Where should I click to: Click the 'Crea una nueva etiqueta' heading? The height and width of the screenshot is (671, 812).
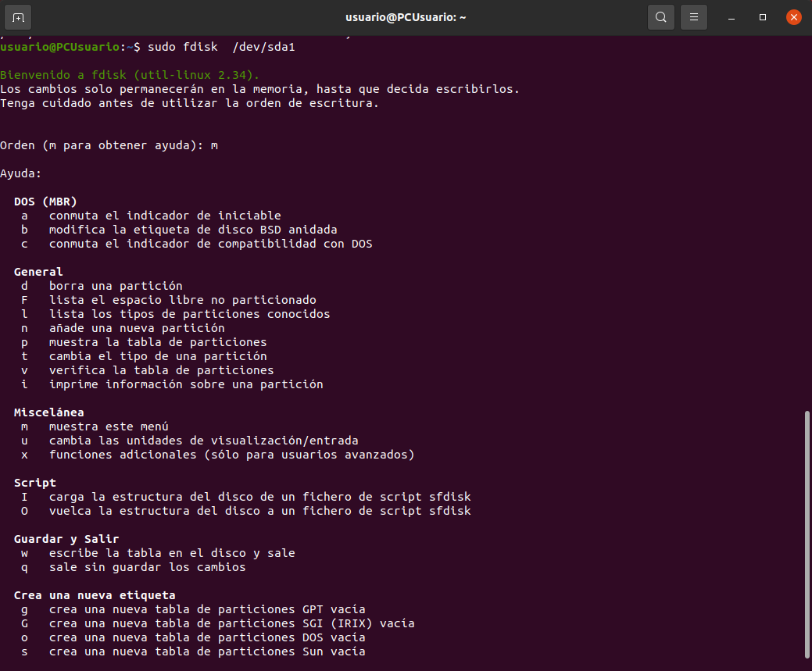(x=94, y=595)
